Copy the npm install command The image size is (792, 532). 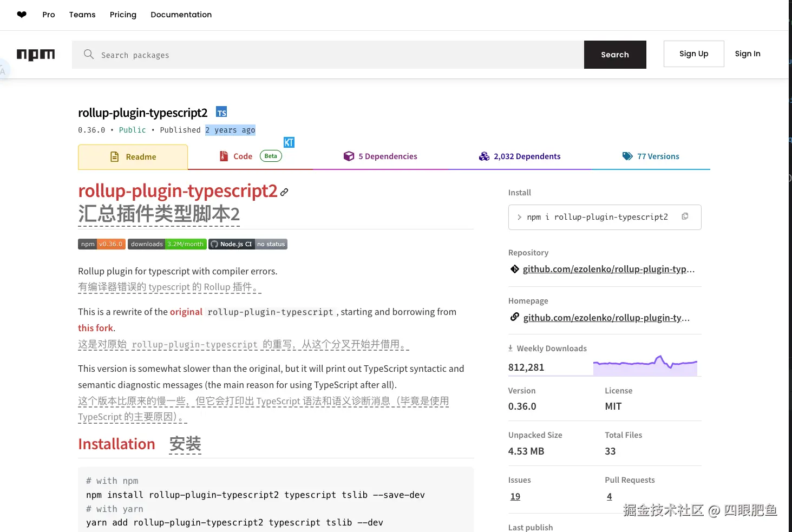click(685, 216)
